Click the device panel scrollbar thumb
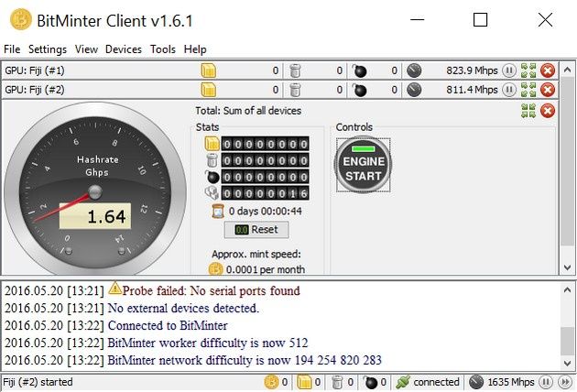Viewport: 577px width, 392px height. (567, 161)
